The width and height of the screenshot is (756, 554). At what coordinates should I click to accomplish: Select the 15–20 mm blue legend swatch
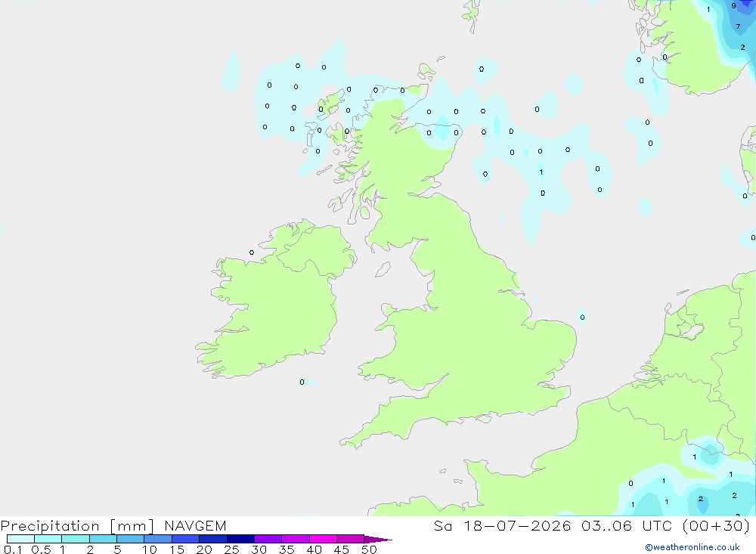(185, 539)
